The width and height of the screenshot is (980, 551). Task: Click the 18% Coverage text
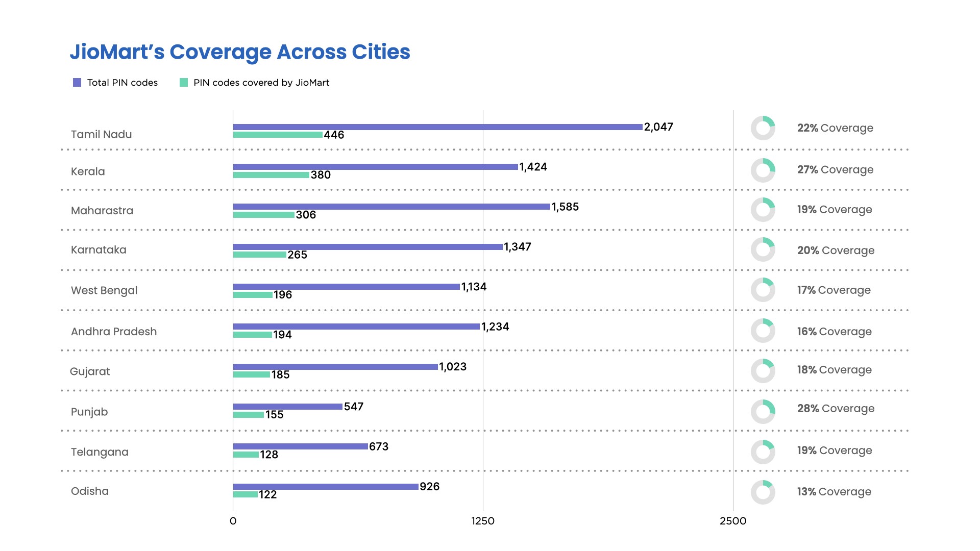pyautogui.click(x=835, y=370)
